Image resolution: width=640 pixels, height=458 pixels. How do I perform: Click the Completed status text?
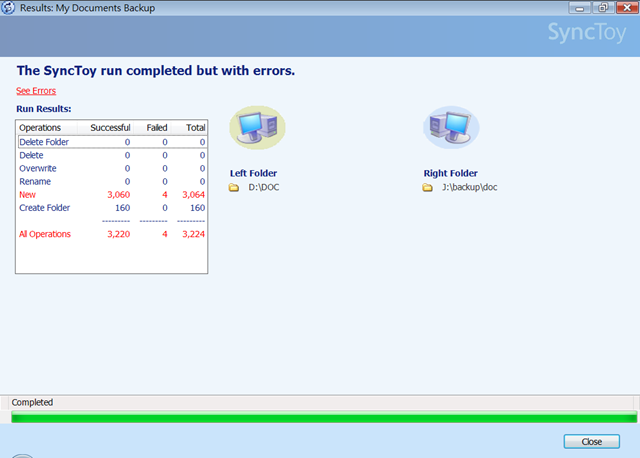[x=32, y=402]
